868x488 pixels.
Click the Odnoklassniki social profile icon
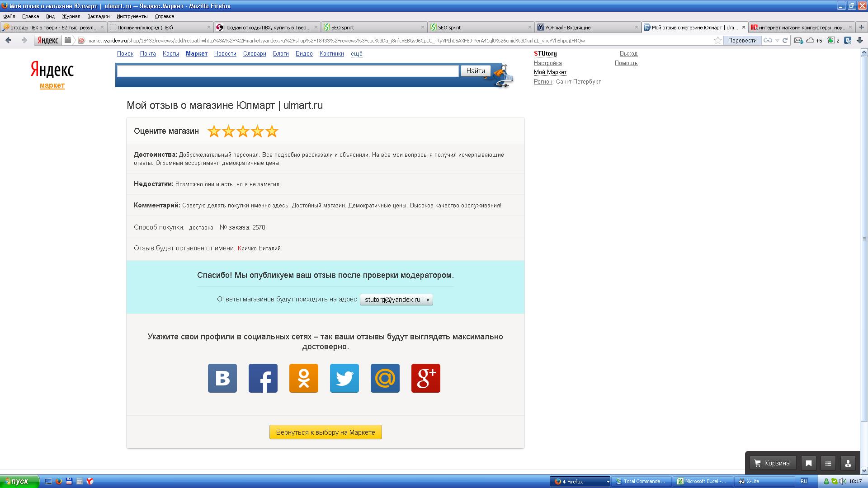click(303, 378)
